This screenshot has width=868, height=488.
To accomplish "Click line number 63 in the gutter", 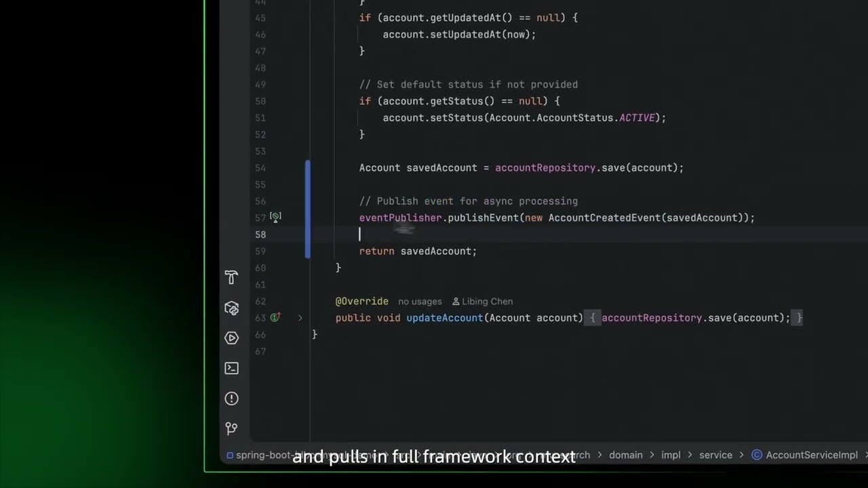I will coord(260,318).
